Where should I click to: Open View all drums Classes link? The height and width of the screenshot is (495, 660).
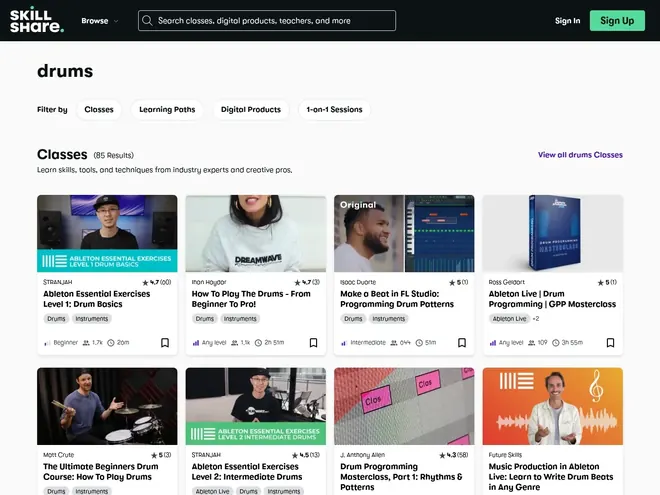pos(580,155)
